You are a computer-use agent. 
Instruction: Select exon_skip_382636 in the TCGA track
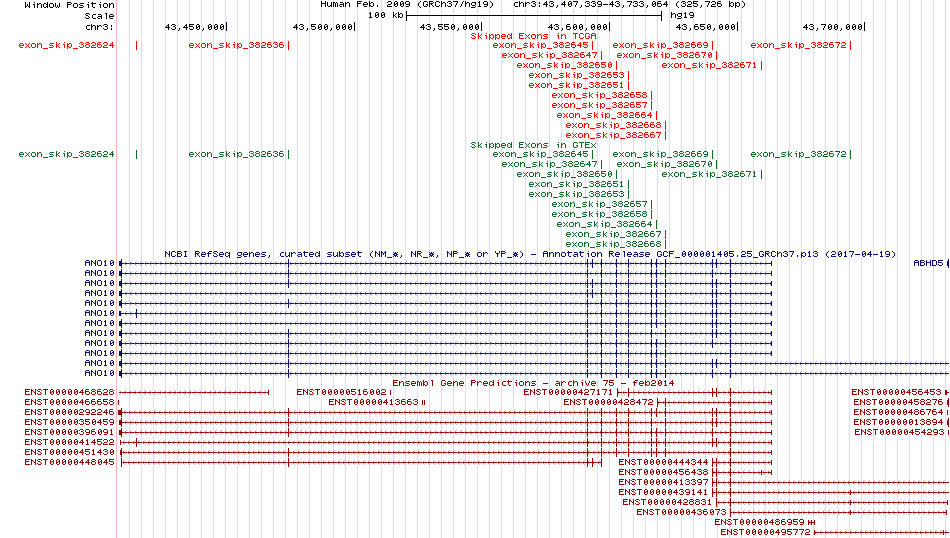tap(236, 45)
